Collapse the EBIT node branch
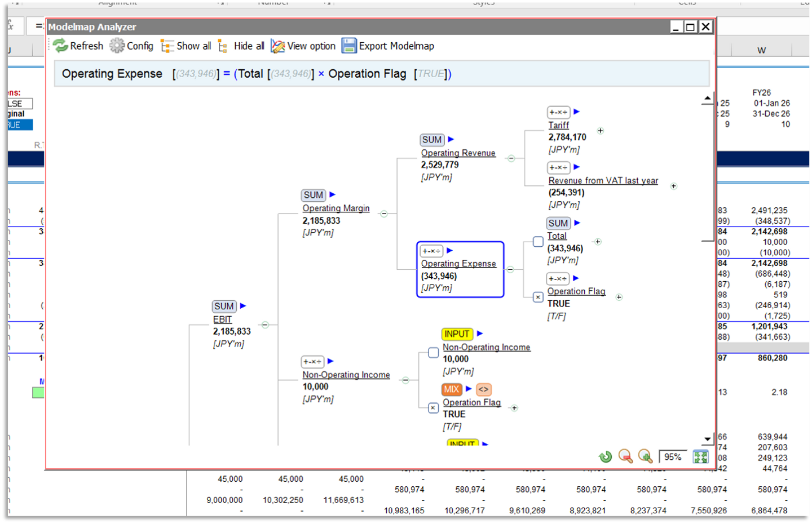The image size is (812, 524). coord(265,325)
